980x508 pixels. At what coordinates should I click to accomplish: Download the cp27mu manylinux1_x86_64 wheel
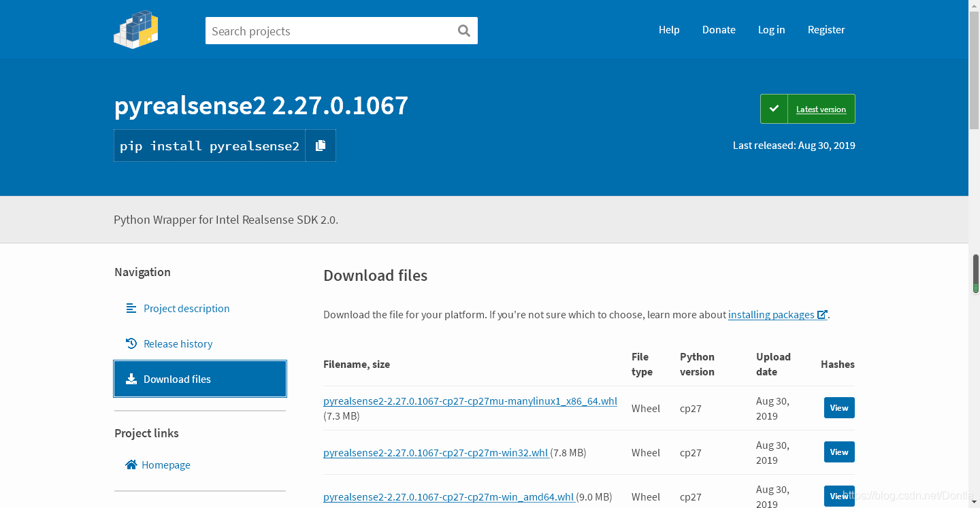pyautogui.click(x=470, y=401)
